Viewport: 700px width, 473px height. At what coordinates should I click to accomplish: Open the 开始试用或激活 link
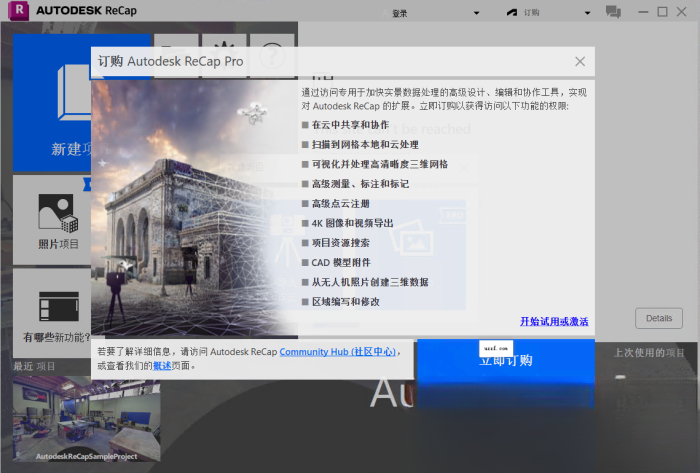tap(554, 322)
